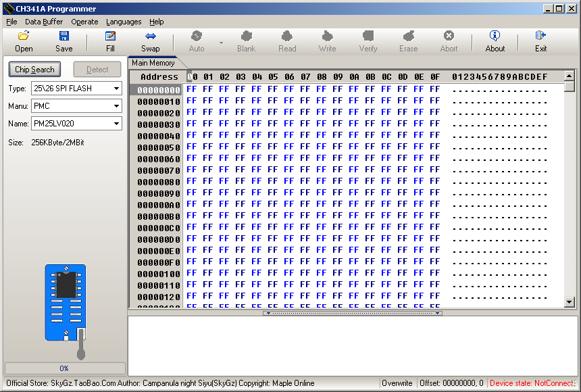Open the Name dropdown showing PM25LV020
Viewport: 581px width, 392px height.
pyautogui.click(x=116, y=123)
